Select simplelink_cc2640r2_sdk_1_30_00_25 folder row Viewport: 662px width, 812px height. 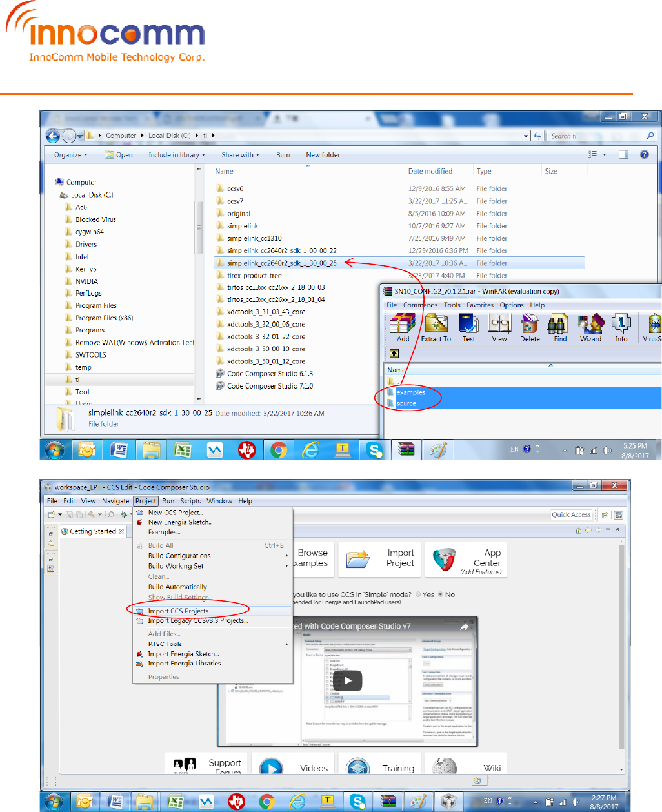(x=399, y=263)
